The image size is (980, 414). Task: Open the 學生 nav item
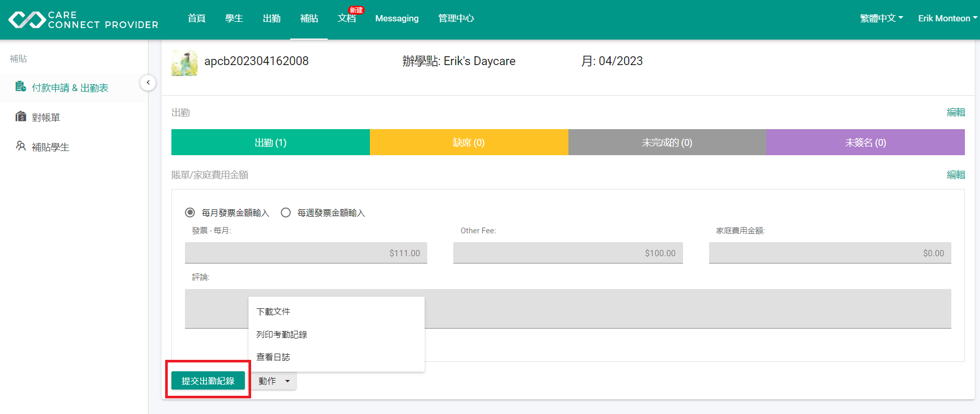point(234,18)
